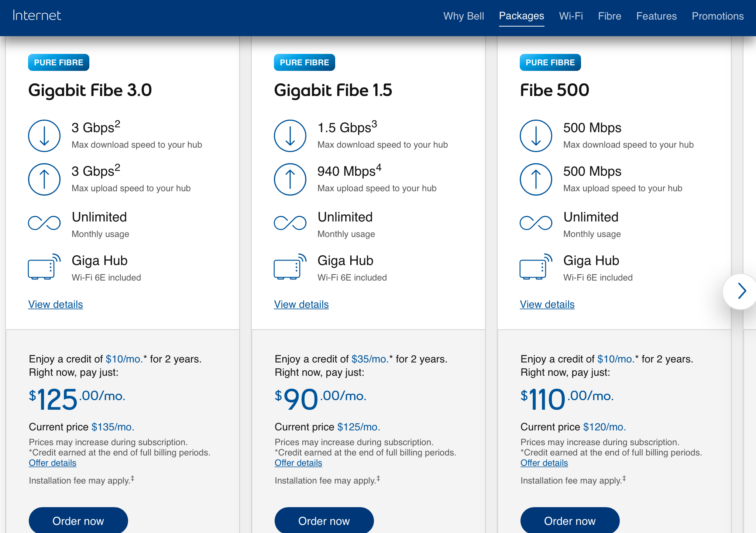
Task: Click Current price $135/mo. text
Action: [82, 427]
